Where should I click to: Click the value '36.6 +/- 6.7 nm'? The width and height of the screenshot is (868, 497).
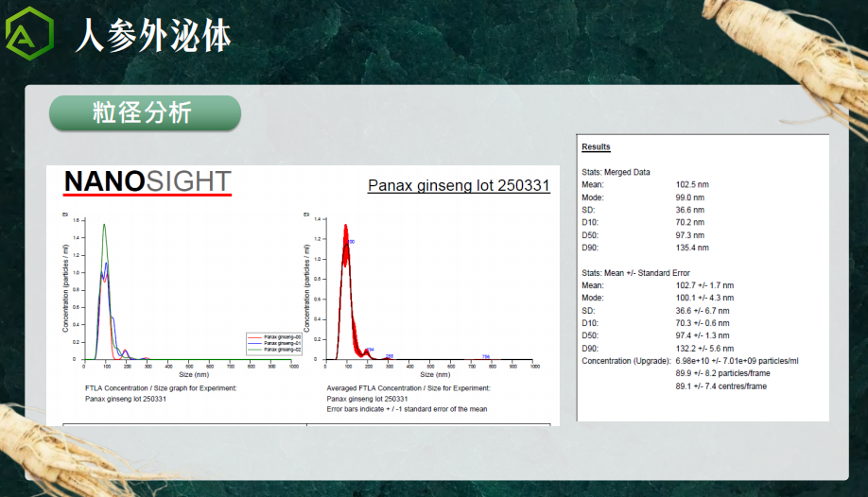[x=702, y=311]
